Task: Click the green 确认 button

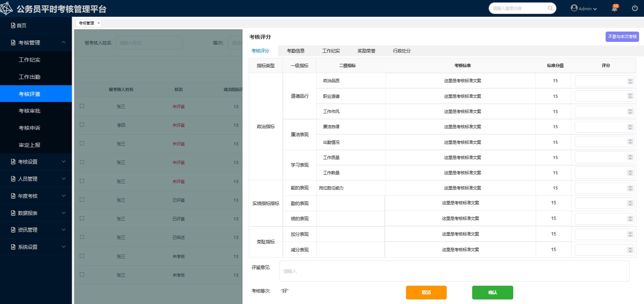Action: point(493,293)
